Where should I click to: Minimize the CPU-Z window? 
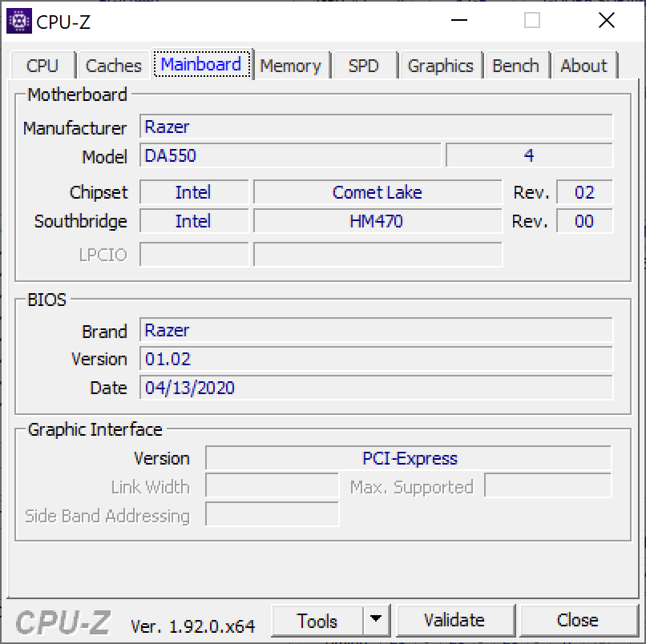click(459, 20)
